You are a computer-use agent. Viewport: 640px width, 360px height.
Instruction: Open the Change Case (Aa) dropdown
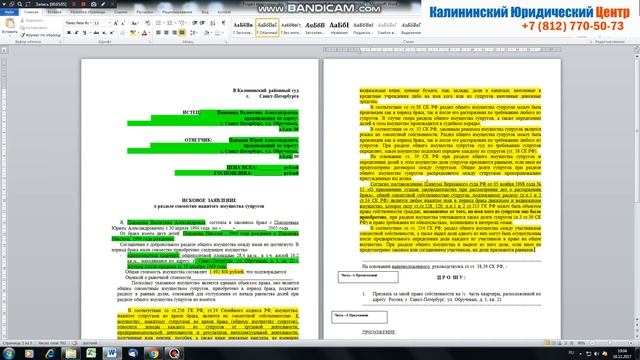point(135,23)
